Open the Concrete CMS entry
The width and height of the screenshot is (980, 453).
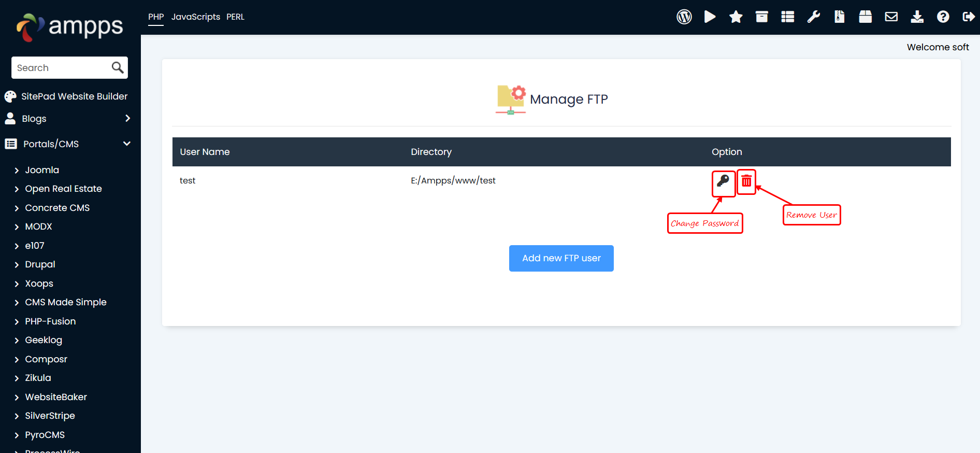point(57,208)
